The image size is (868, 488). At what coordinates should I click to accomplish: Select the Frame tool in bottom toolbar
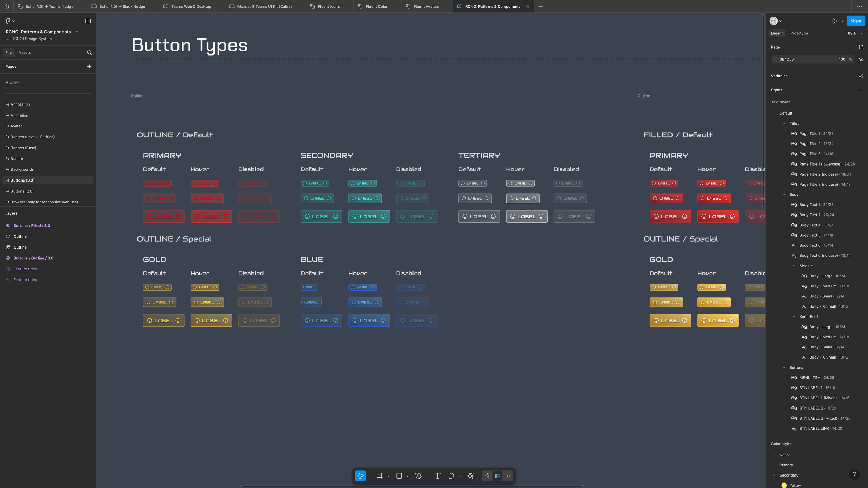pyautogui.click(x=379, y=476)
